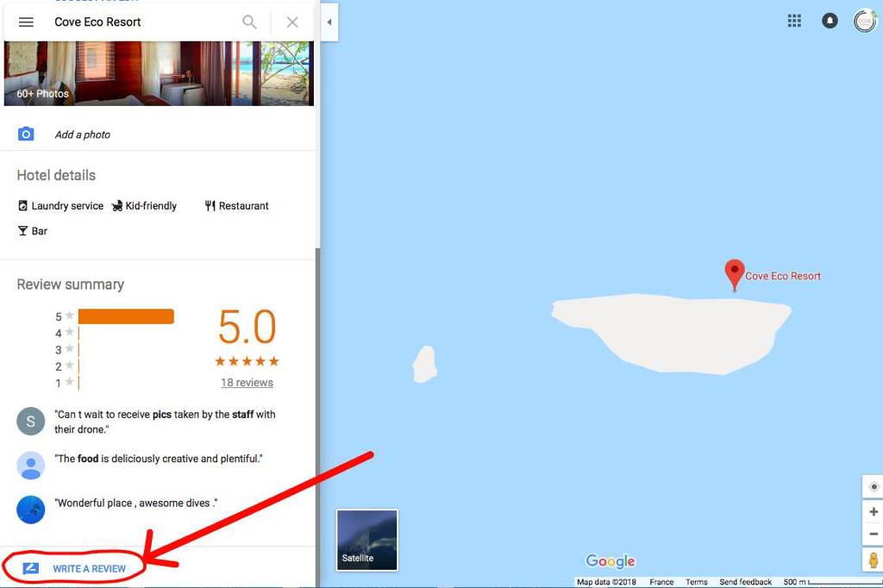Open the notifications bell icon
This screenshot has width=883, height=588.
(830, 20)
